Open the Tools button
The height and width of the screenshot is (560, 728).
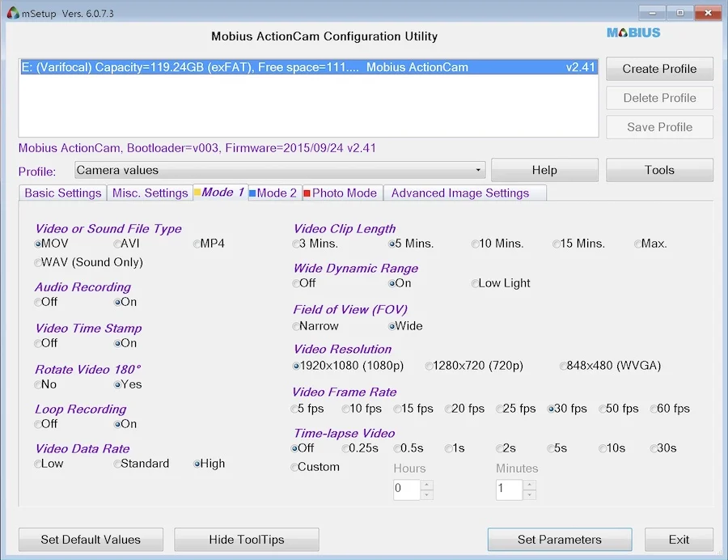(x=659, y=170)
